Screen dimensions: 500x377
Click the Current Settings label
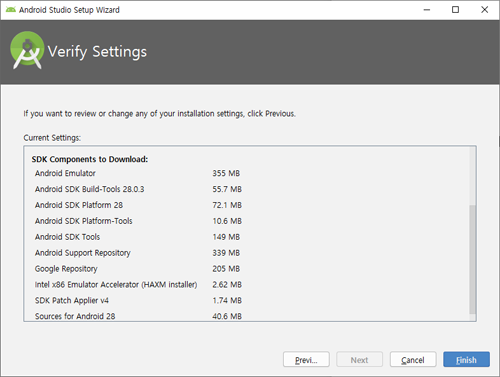click(x=52, y=138)
